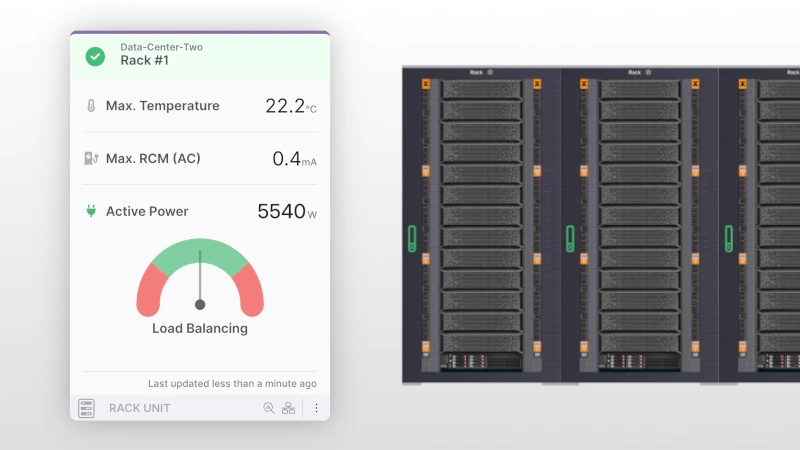The width and height of the screenshot is (800, 450).
Task: Select the topmost server unit in second rack
Action: 639,89
